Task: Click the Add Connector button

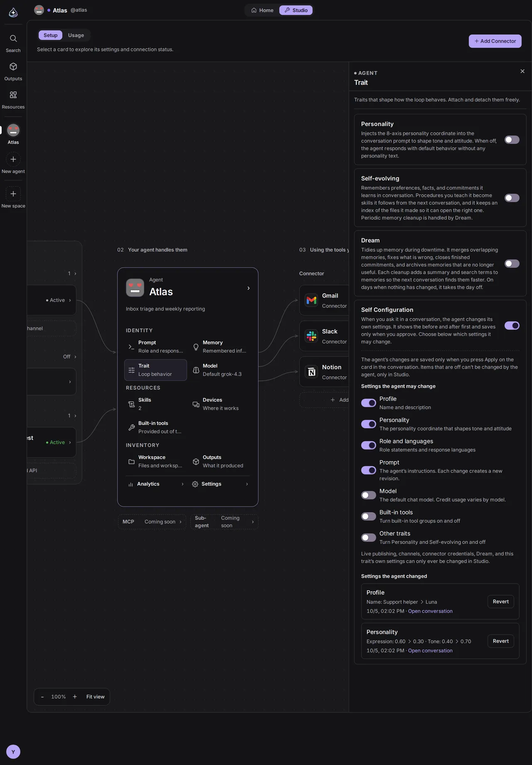Action: tap(495, 41)
